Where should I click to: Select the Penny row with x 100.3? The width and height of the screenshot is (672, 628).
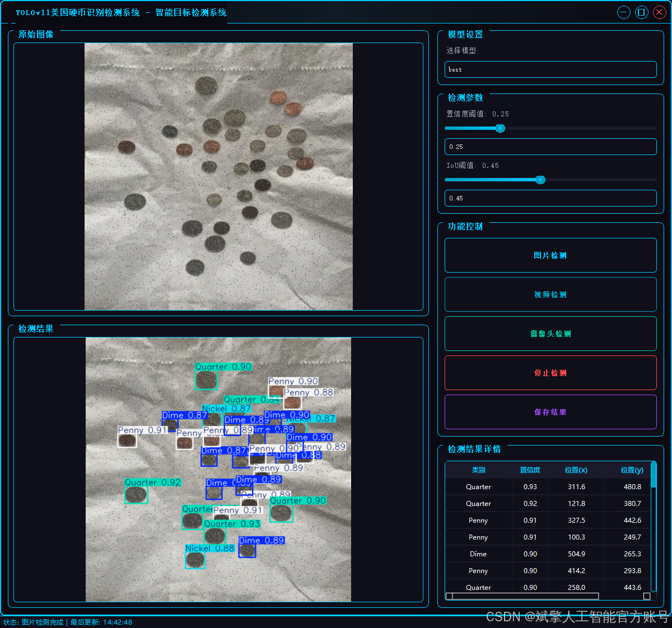(548, 537)
